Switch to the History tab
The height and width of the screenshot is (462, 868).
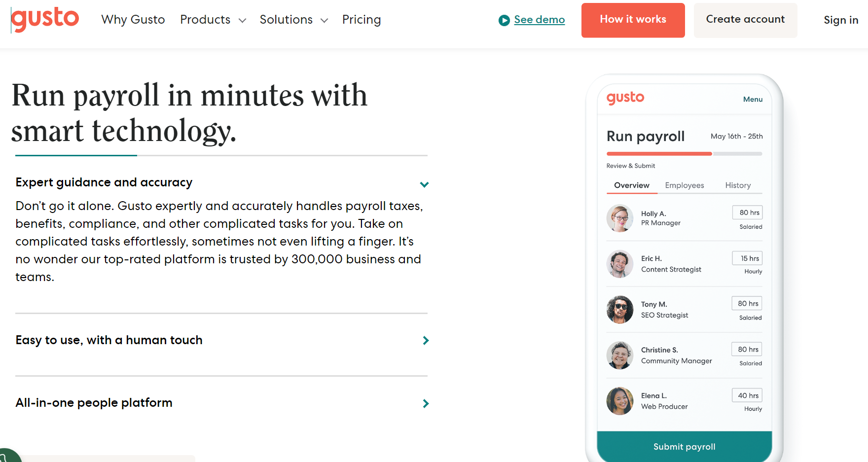click(738, 185)
